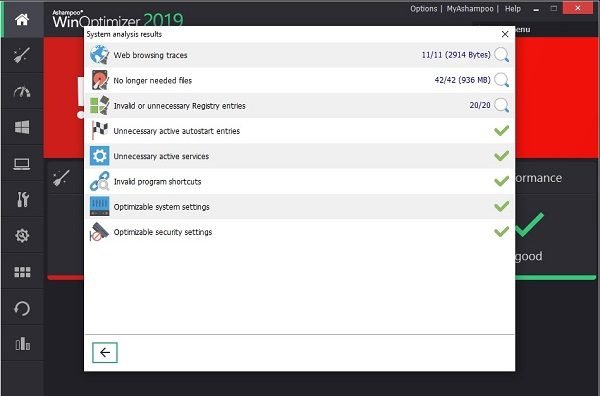Click the back arrow button in the dialog
This screenshot has width=600, height=396.
(105, 352)
